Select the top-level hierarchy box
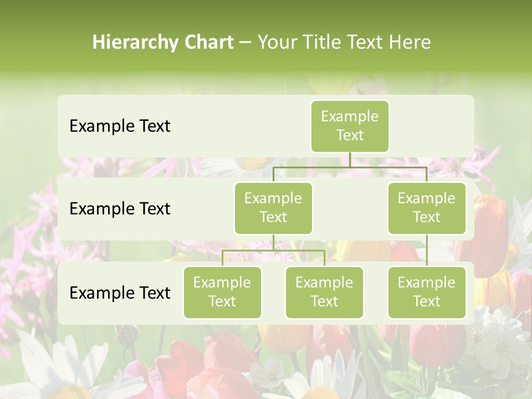532x399 pixels. point(350,126)
